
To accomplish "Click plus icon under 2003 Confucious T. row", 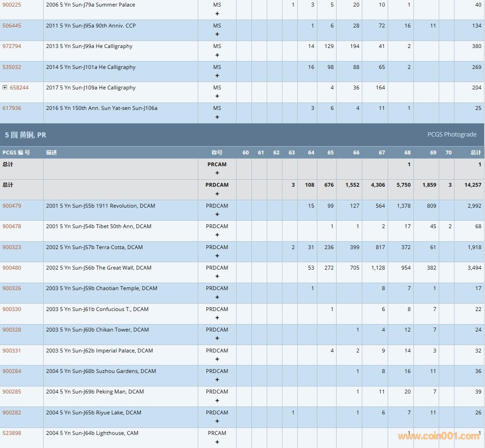I will tap(217, 318).
